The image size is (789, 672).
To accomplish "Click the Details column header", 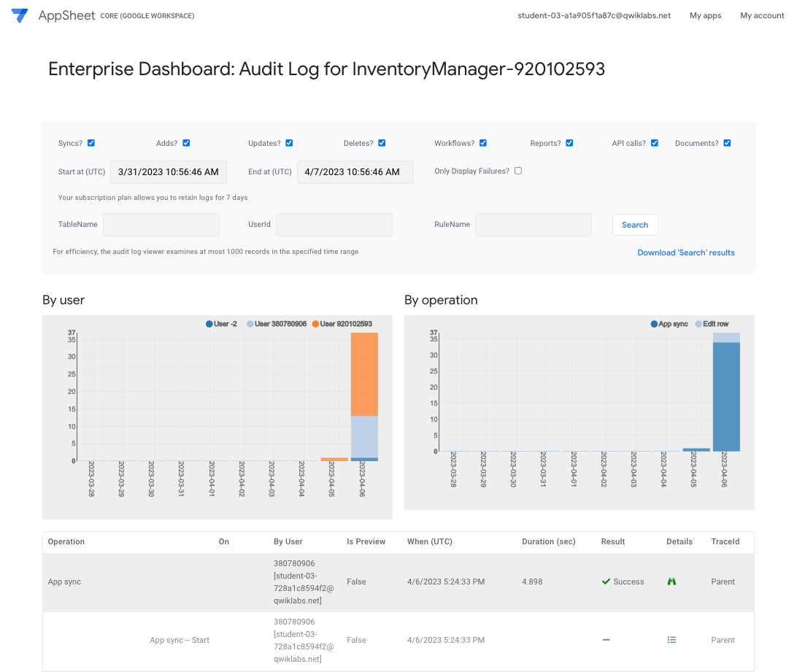I will tap(680, 541).
